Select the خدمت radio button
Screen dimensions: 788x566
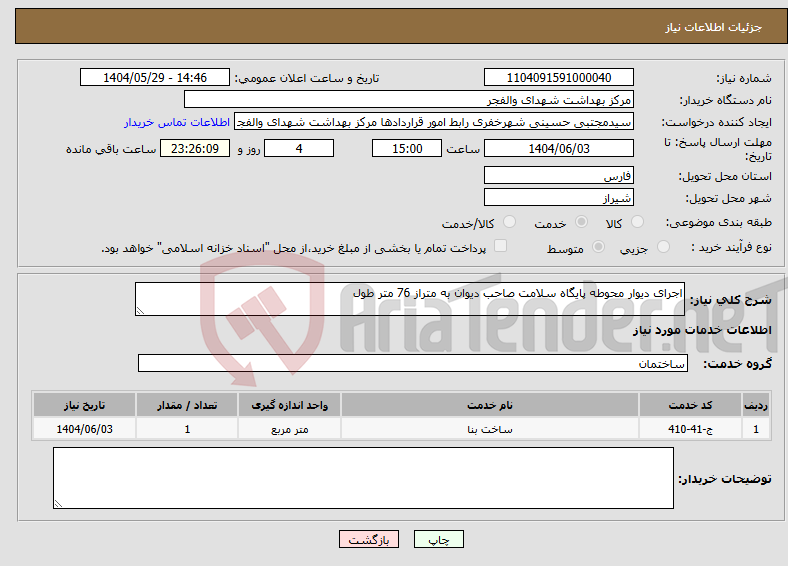click(581, 222)
